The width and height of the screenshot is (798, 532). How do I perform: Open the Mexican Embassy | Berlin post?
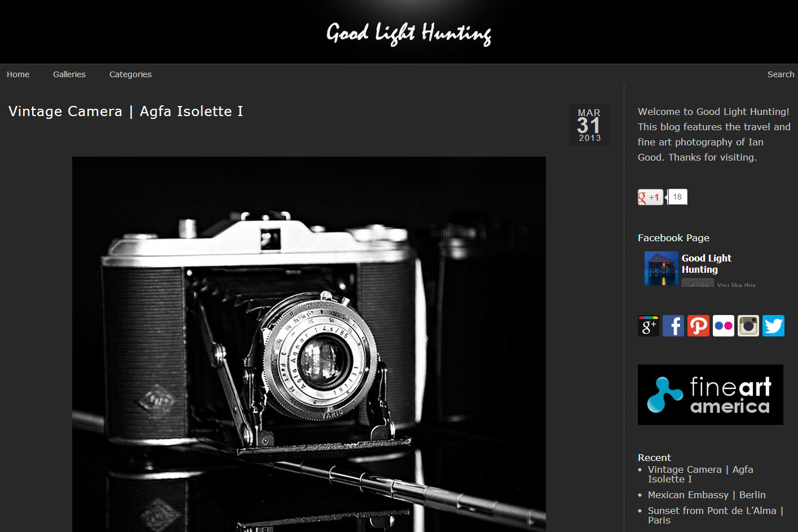coord(707,495)
